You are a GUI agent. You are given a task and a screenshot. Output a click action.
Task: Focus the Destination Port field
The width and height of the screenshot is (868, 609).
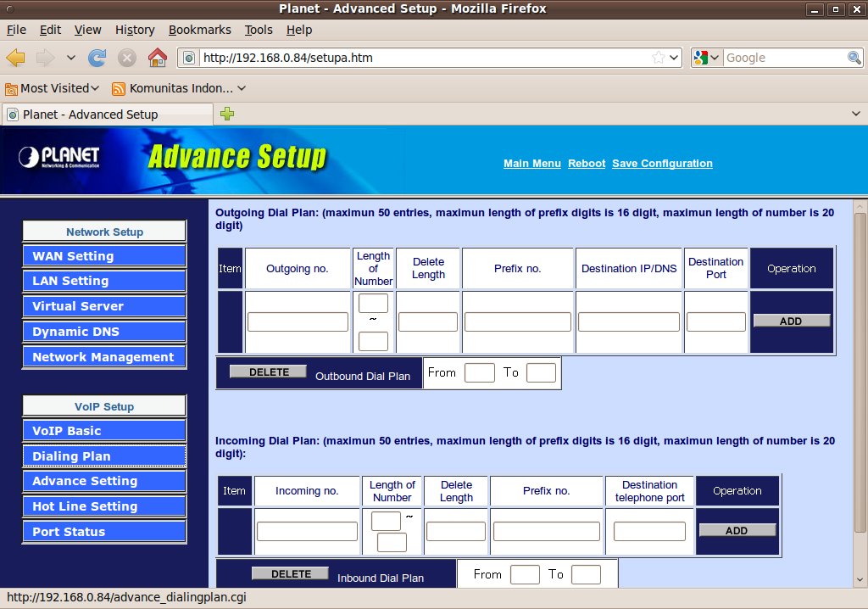[715, 322]
